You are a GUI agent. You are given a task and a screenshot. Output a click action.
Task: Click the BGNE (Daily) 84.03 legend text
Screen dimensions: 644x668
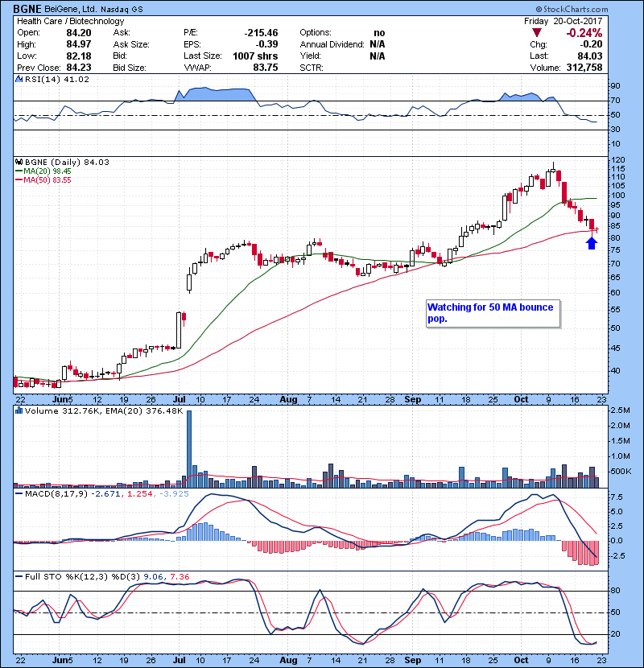click(67, 162)
